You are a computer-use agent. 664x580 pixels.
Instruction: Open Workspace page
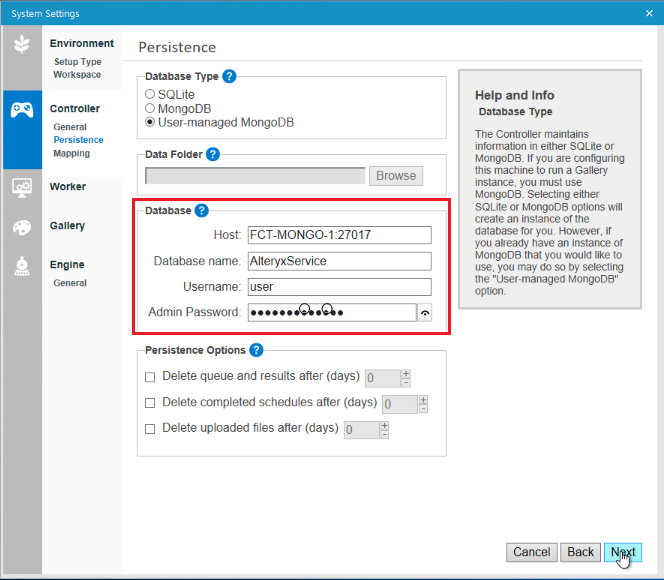coord(77,75)
